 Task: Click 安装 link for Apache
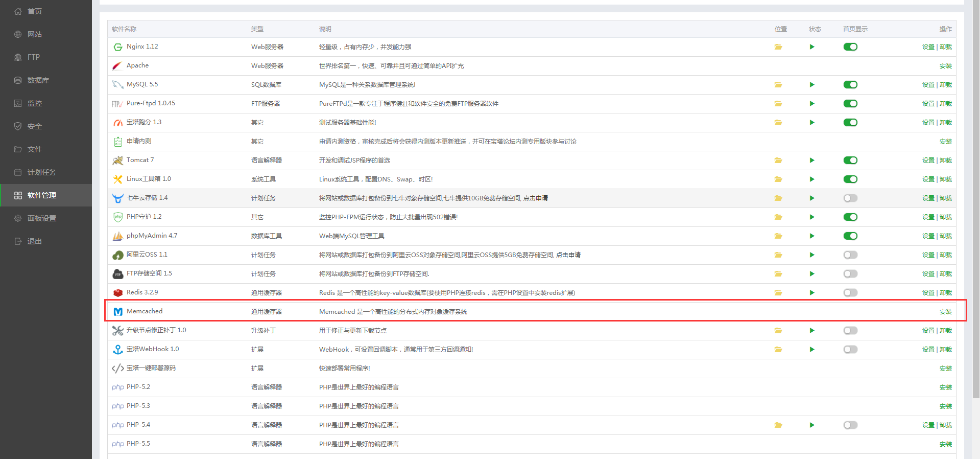pyautogui.click(x=945, y=66)
